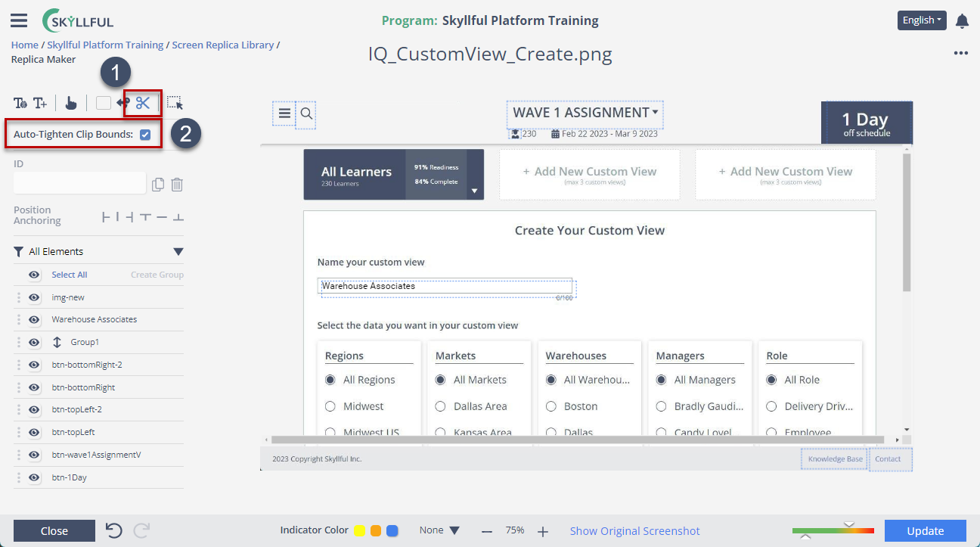Viewport: 980px width, 547px height.
Task: Open the Wave 1 Assignment dropdown
Action: point(585,113)
